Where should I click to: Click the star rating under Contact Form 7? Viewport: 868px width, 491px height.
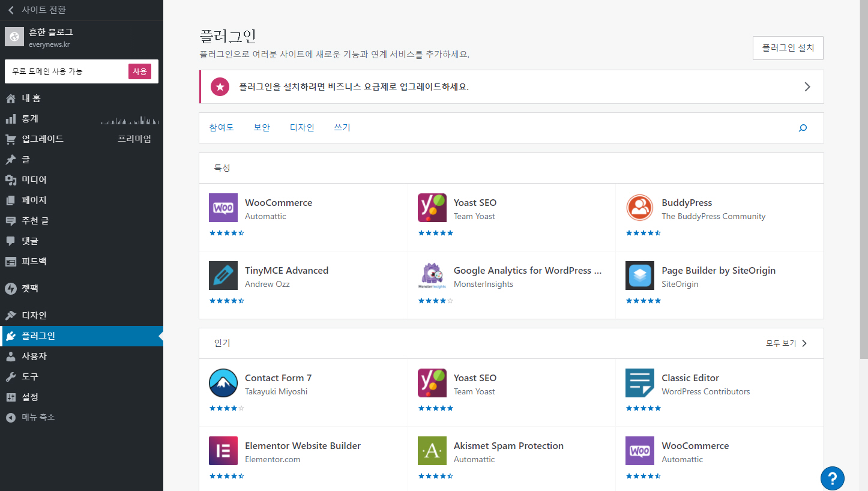pyautogui.click(x=227, y=408)
